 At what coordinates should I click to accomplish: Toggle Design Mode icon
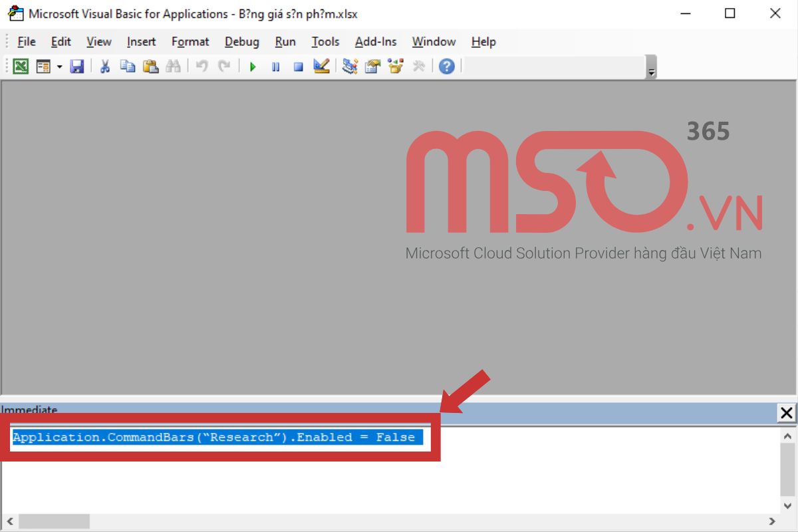pyautogui.click(x=321, y=66)
